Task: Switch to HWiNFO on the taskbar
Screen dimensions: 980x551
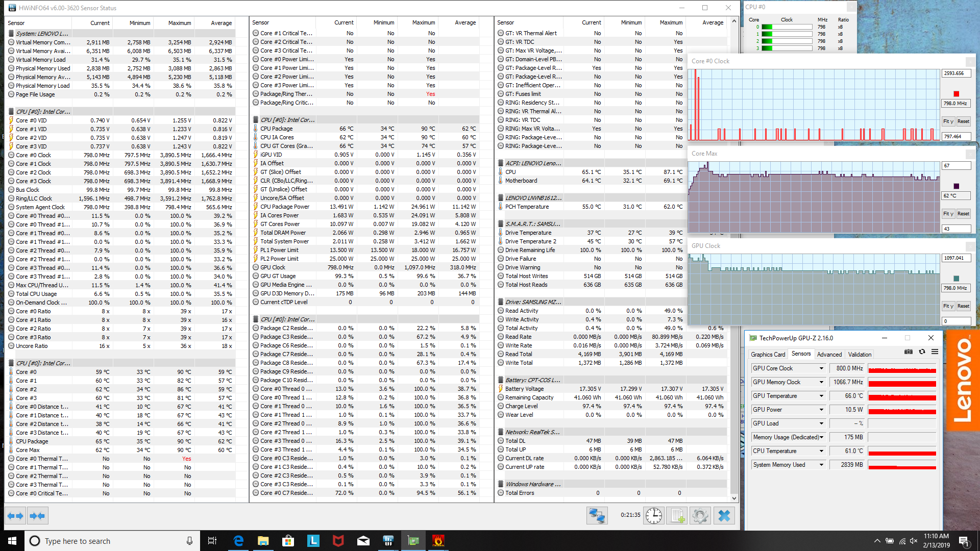Action: pos(388,541)
